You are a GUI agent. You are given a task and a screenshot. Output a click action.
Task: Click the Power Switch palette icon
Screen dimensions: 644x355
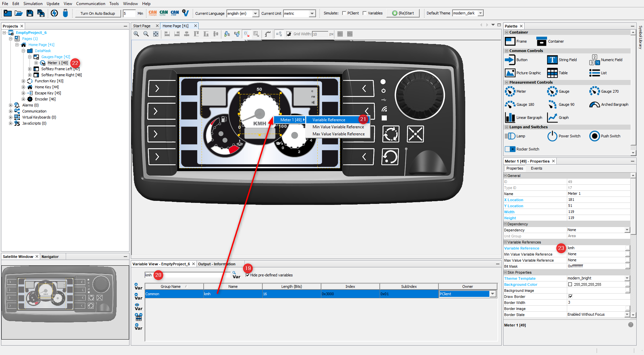552,136
